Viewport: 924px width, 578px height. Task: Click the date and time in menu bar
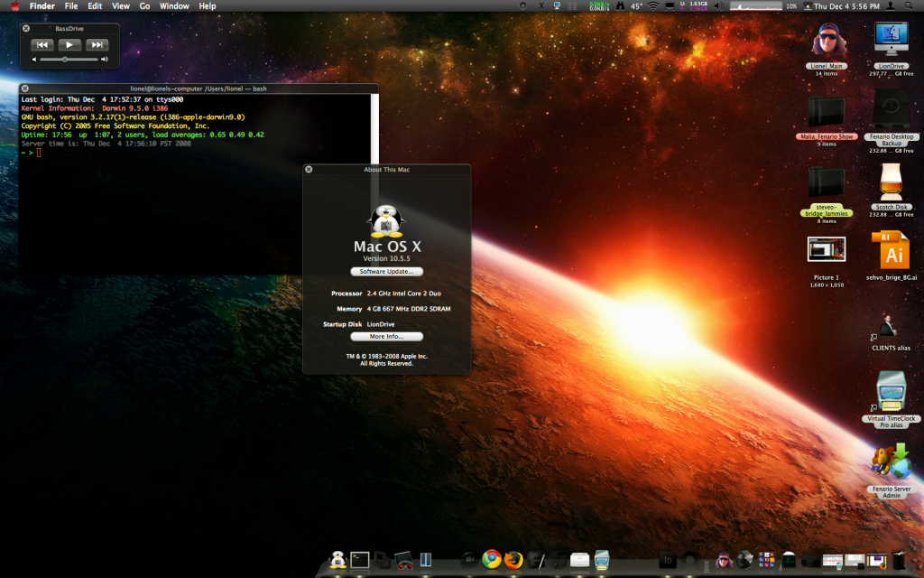[x=846, y=6]
